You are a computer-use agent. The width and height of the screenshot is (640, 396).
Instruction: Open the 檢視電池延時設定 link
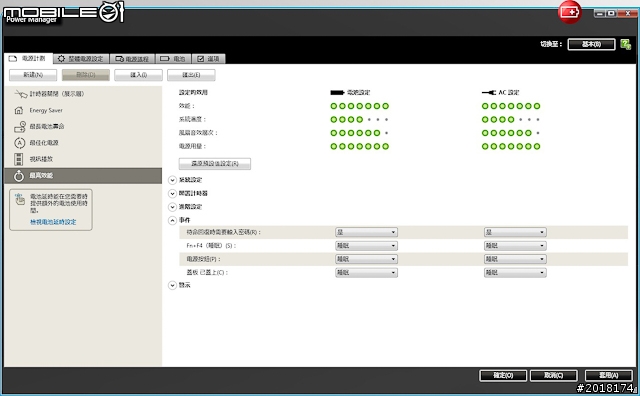point(53,222)
